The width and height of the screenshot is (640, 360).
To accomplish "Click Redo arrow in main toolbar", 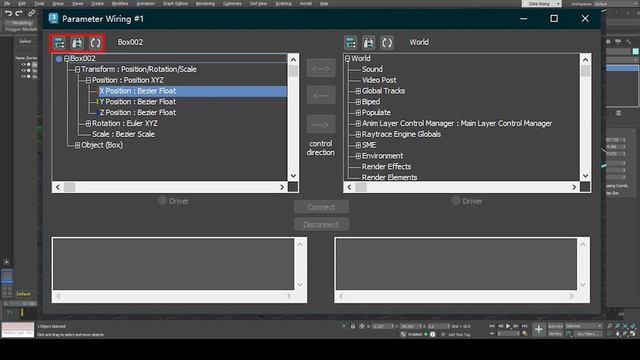I will point(19,13).
